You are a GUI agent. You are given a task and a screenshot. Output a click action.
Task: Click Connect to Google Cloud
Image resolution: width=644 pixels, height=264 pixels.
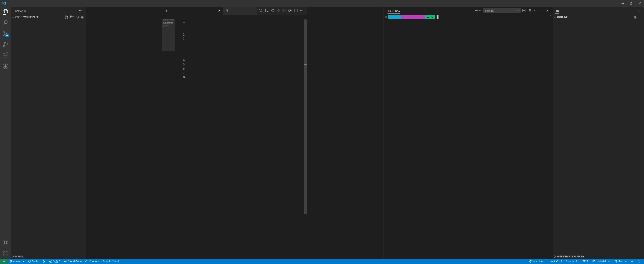click(102, 261)
